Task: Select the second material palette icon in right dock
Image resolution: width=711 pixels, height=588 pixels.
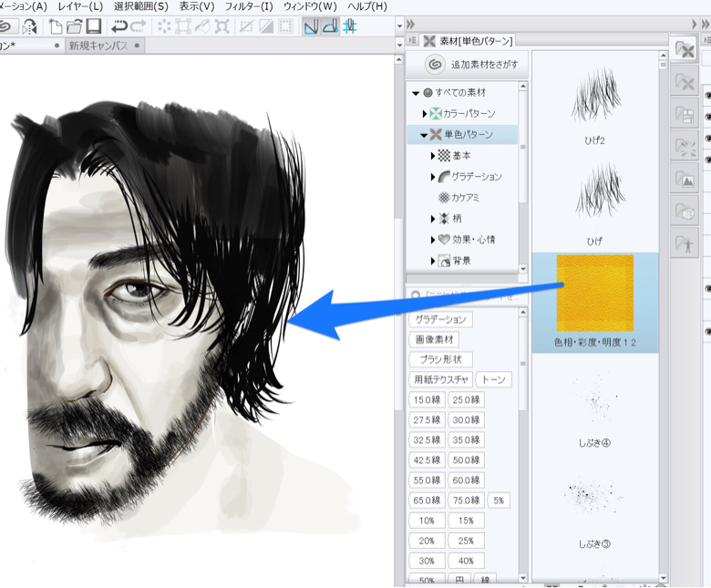Action: 685,82
